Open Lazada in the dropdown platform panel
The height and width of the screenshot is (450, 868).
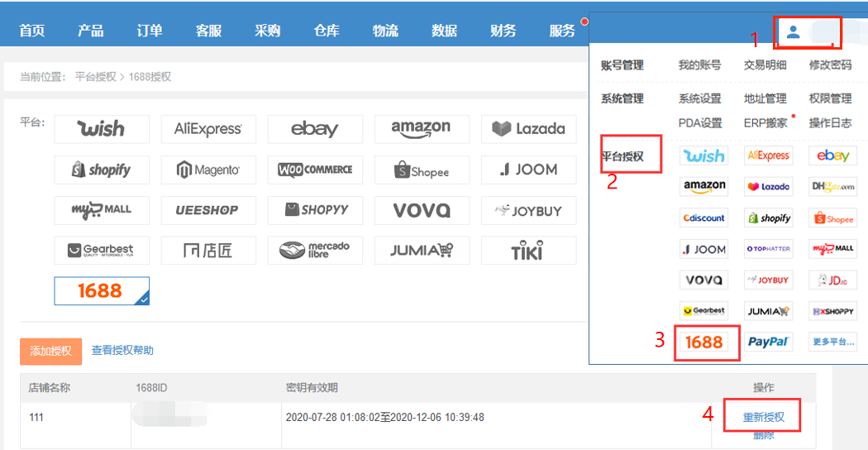pyautogui.click(x=768, y=187)
